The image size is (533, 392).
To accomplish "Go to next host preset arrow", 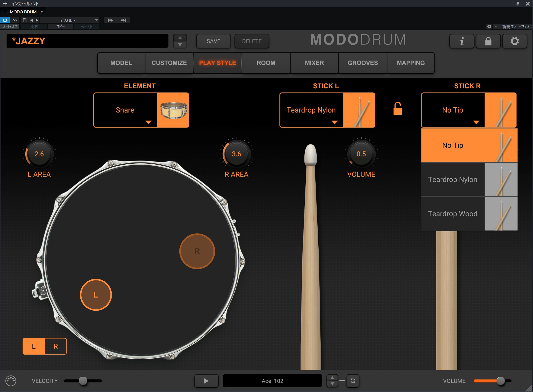I will (37, 20).
